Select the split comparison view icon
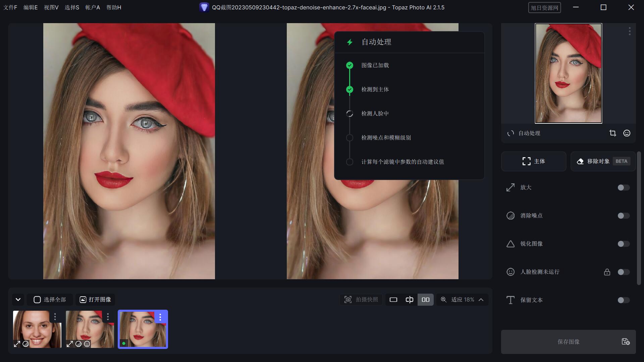Image resolution: width=644 pixels, height=362 pixels. (x=409, y=300)
